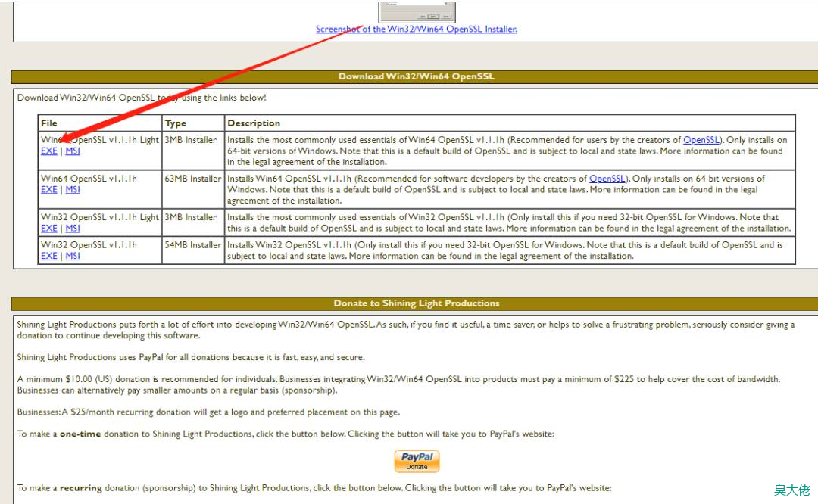Viewport: 818px width, 504px height.
Task: Download MSI for Win32 OpenSSL v1.1.1h 54MB
Action: (x=73, y=255)
